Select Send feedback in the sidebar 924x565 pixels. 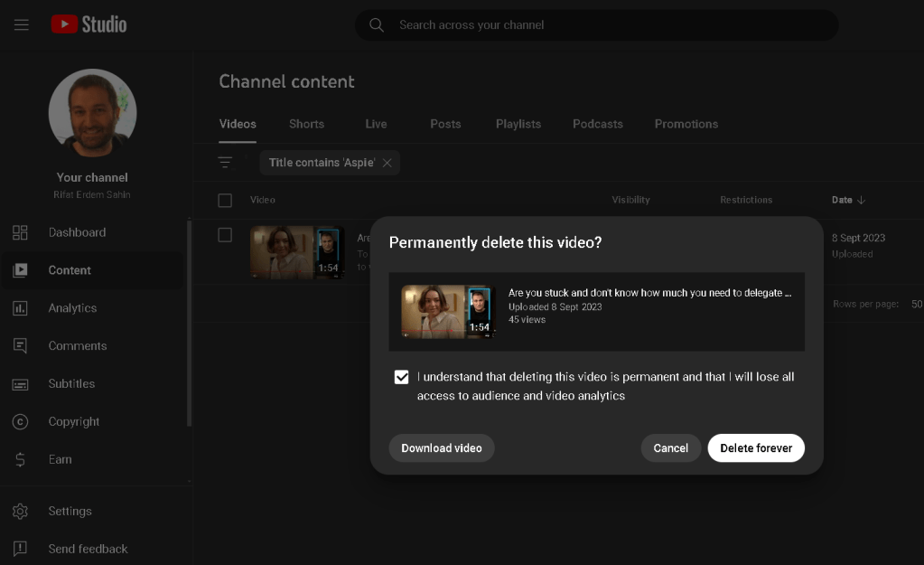click(88, 549)
